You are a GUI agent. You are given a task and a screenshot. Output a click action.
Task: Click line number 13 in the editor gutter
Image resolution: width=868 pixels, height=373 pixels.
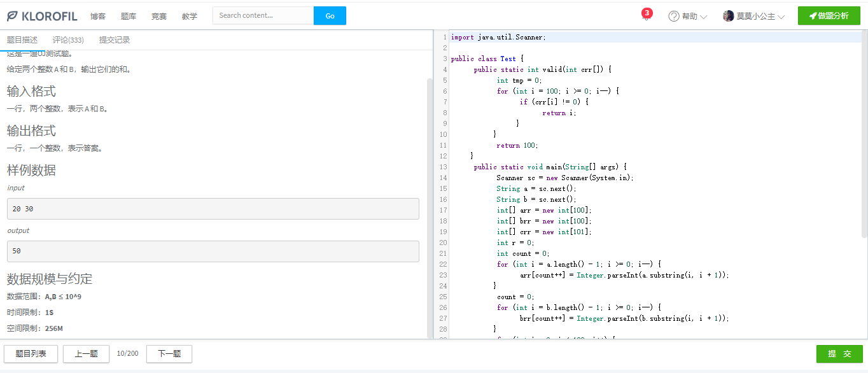click(443, 167)
